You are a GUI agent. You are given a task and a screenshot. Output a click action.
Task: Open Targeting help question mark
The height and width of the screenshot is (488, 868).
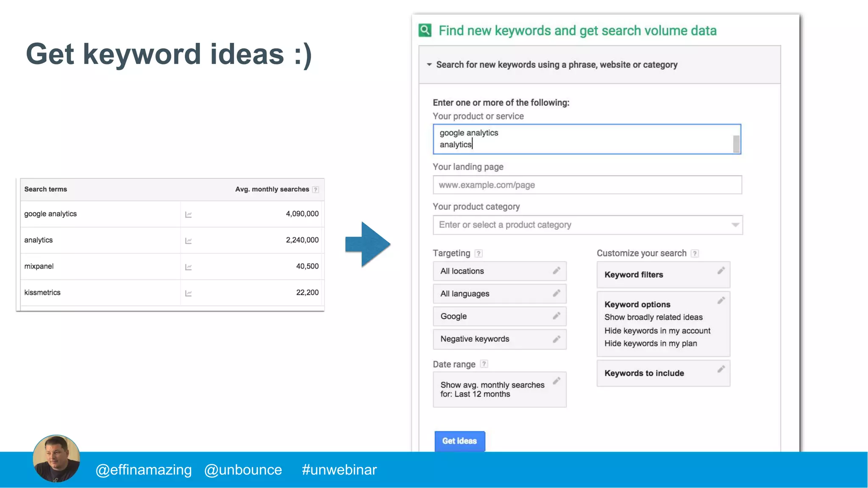coord(479,253)
